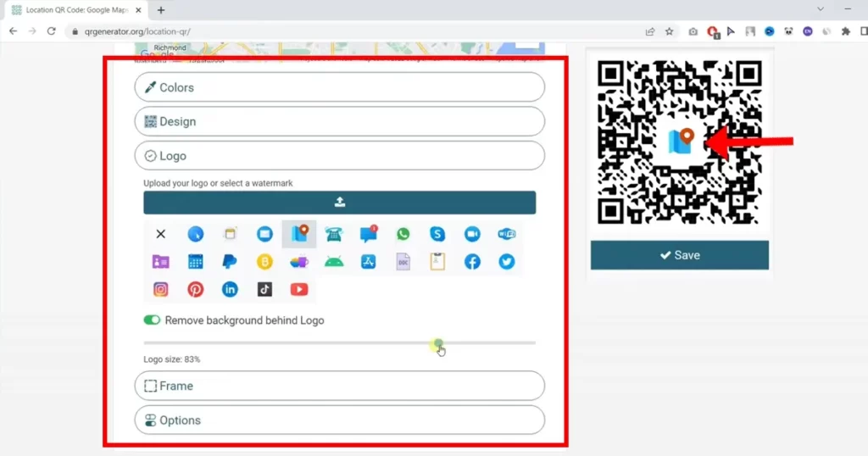Pick the telephone watermark icon
Screen dimensions: 868x456
(334, 234)
